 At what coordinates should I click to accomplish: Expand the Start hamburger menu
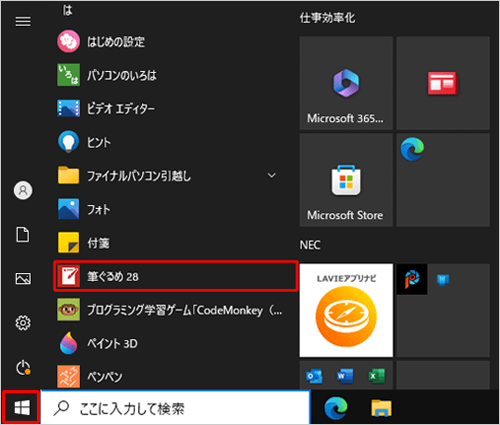23,22
